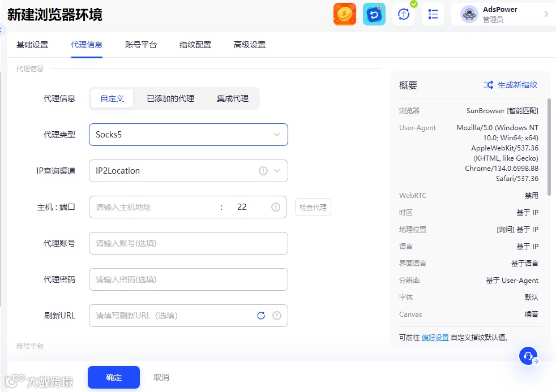This screenshot has width=556, height=392.
Task: Click the SunBrowser [智能匹配] value
Action: point(502,110)
